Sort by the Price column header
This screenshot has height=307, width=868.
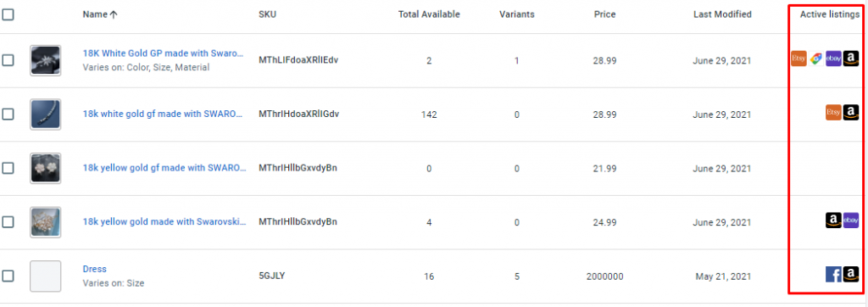(604, 14)
